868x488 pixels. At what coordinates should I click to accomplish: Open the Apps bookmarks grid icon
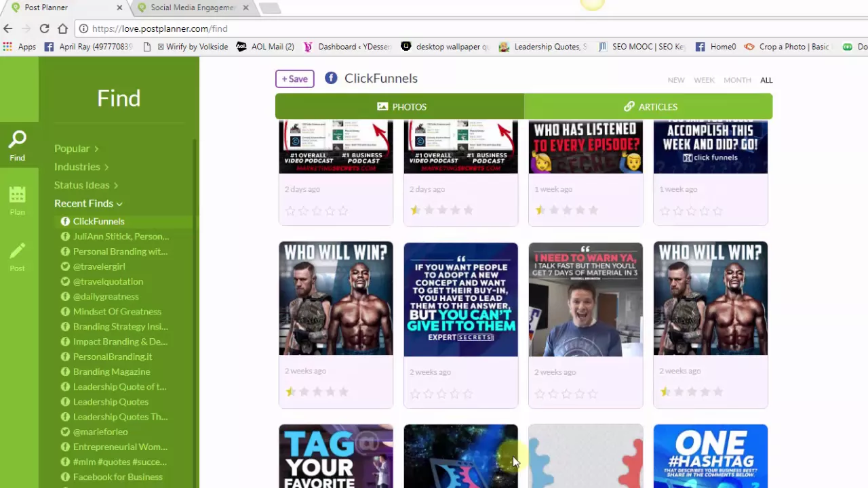click(x=8, y=47)
